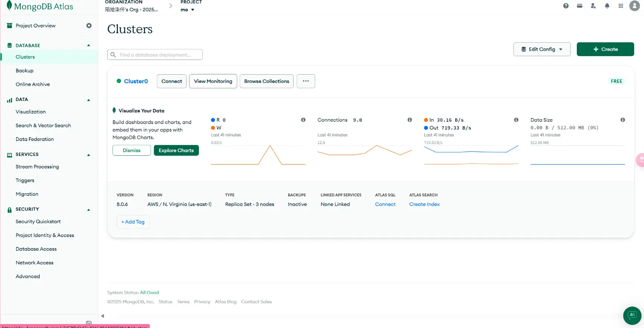Open the project selector dropdown
This screenshot has width=644, height=328.
187,10
